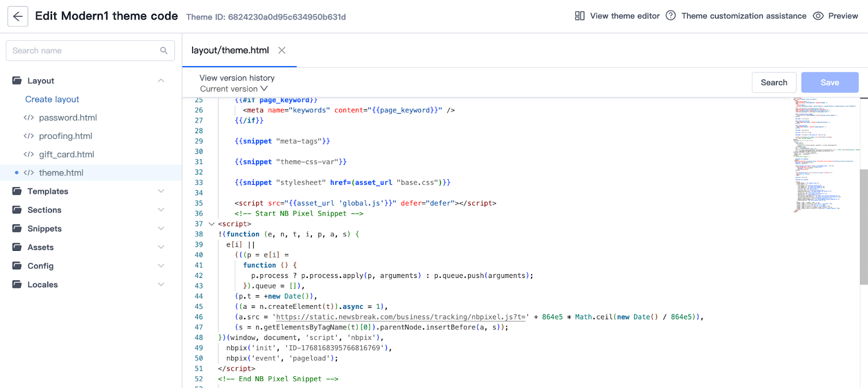Open the Templates folder label
Image resolution: width=868 pixels, height=388 pixels.
48,191
